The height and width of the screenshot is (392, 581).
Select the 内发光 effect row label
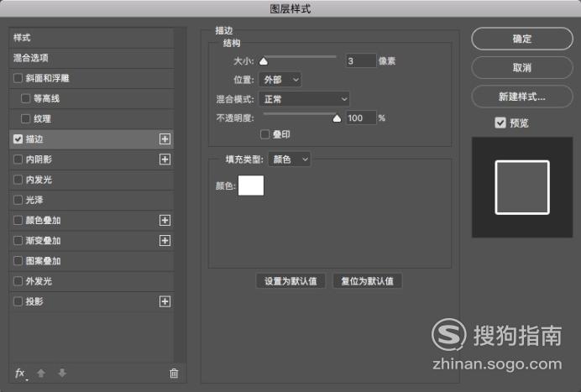pos(39,180)
